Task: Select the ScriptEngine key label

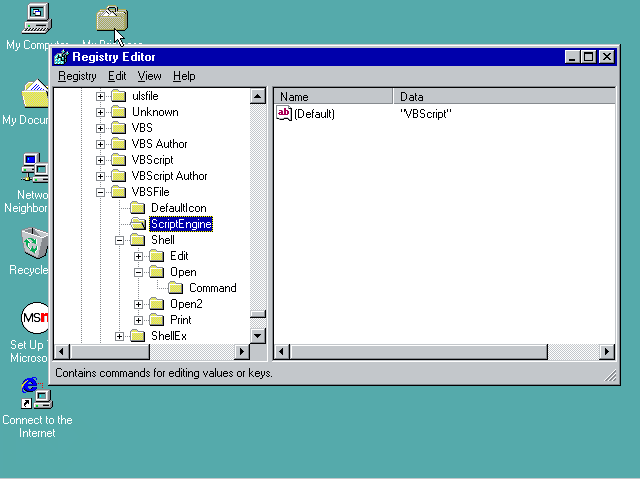Action: click(181, 224)
